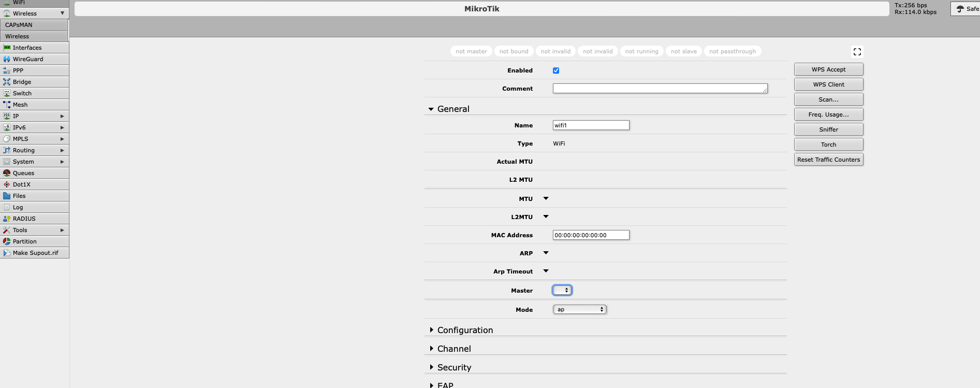Collapse the General section
The width and height of the screenshot is (980, 388).
click(x=431, y=109)
